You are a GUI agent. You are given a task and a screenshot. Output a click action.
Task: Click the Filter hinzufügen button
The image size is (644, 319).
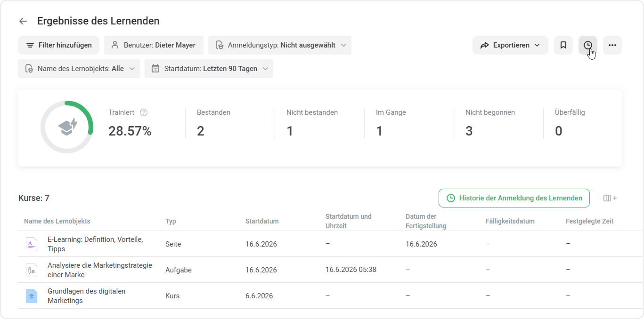pyautogui.click(x=58, y=45)
